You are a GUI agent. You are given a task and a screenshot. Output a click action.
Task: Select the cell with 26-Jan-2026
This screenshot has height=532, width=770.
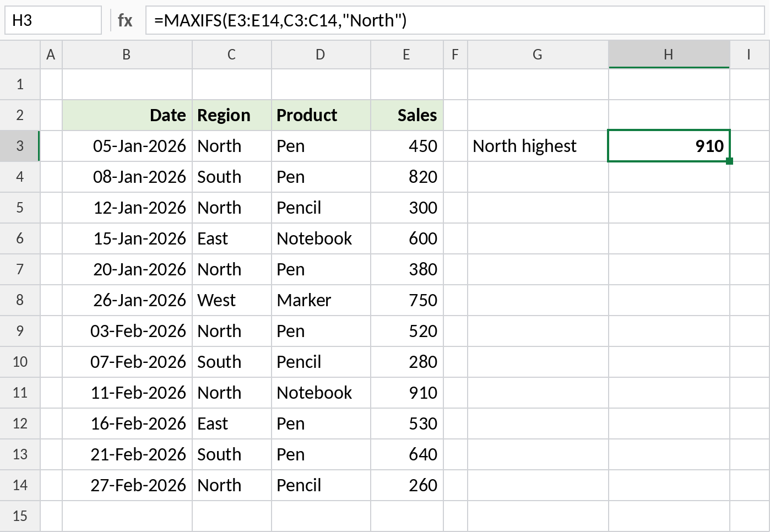pos(127,300)
